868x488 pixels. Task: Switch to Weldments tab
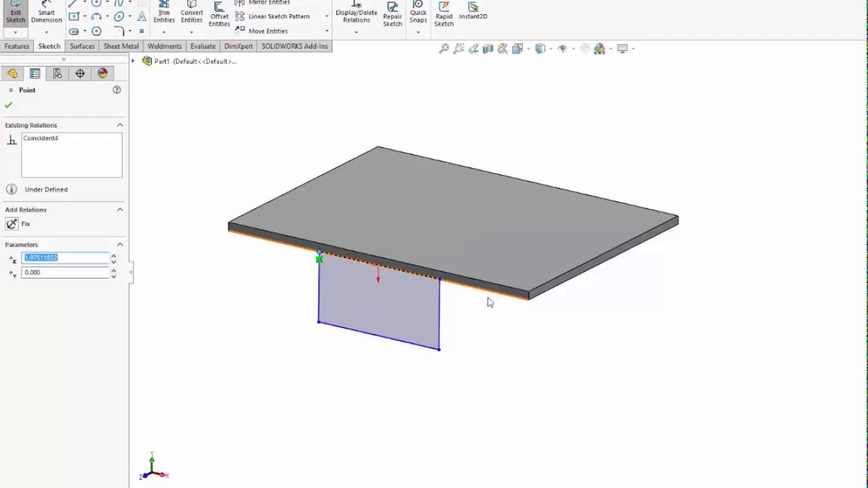[165, 46]
